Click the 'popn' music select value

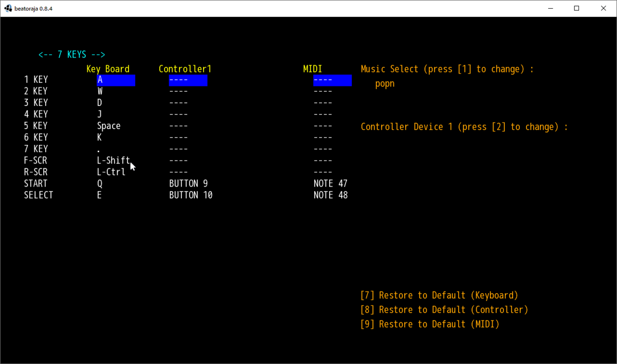pos(385,83)
